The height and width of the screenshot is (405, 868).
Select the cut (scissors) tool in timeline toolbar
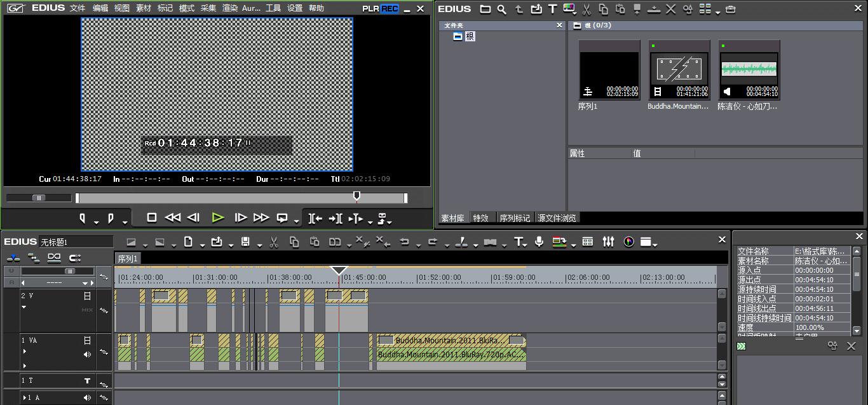(274, 242)
